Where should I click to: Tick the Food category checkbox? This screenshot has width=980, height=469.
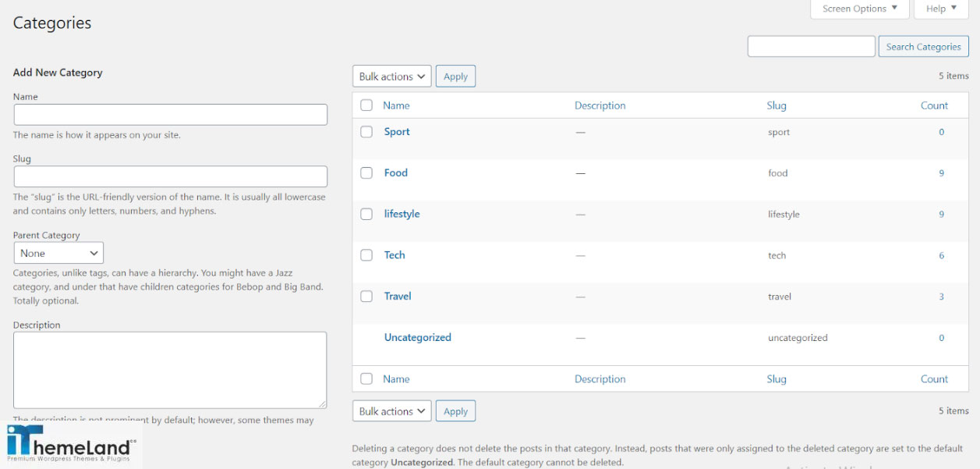[x=366, y=173]
